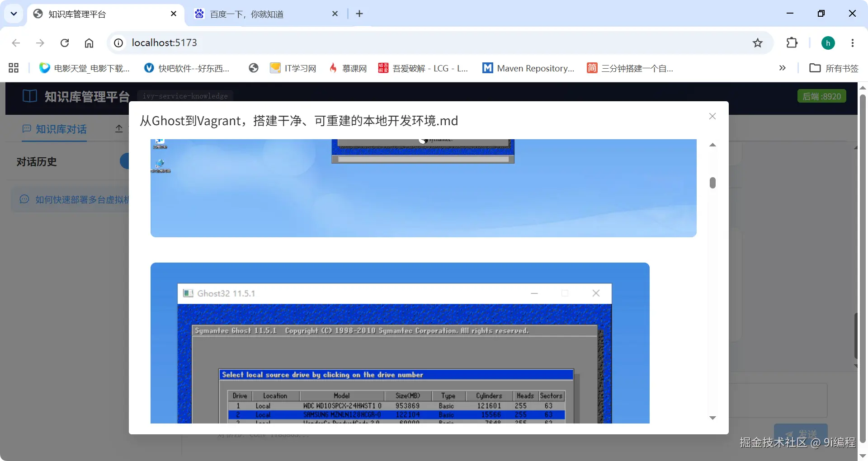Screen dimensions: 868x461
Task: Open the browser home page
Action: [89, 43]
